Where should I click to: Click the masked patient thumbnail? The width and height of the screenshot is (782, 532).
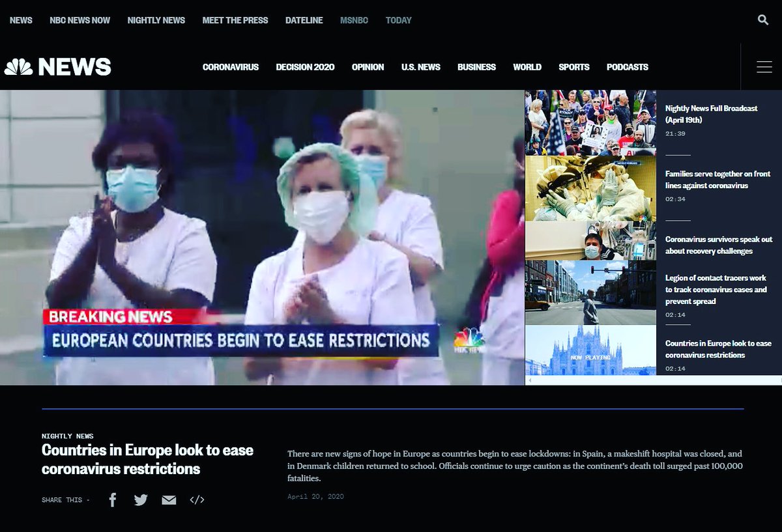[590, 240]
